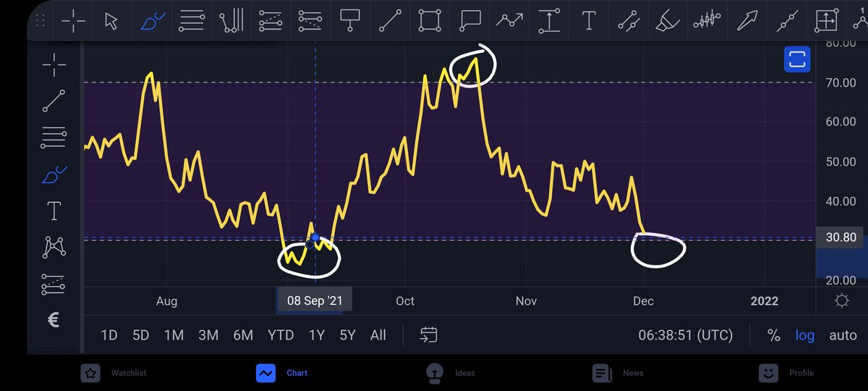Toggle fullscreen chart mode button
This screenshot has height=391, width=868.
click(x=797, y=59)
